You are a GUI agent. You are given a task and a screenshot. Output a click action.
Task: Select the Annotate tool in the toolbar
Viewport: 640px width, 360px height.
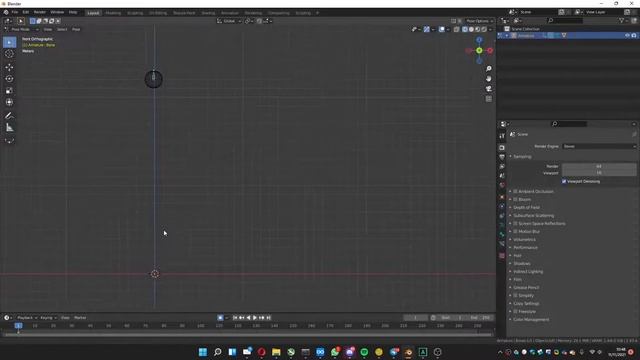9,116
